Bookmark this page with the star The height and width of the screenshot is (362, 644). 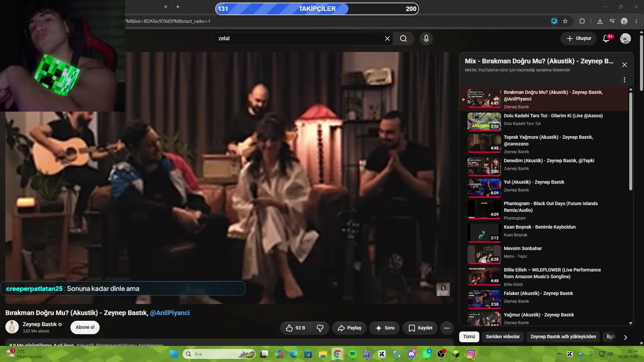[x=565, y=21]
